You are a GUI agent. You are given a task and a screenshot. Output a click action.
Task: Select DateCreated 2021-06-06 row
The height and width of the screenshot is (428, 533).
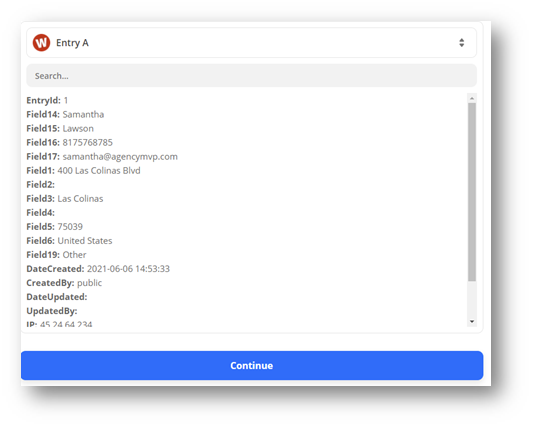pyautogui.click(x=98, y=269)
